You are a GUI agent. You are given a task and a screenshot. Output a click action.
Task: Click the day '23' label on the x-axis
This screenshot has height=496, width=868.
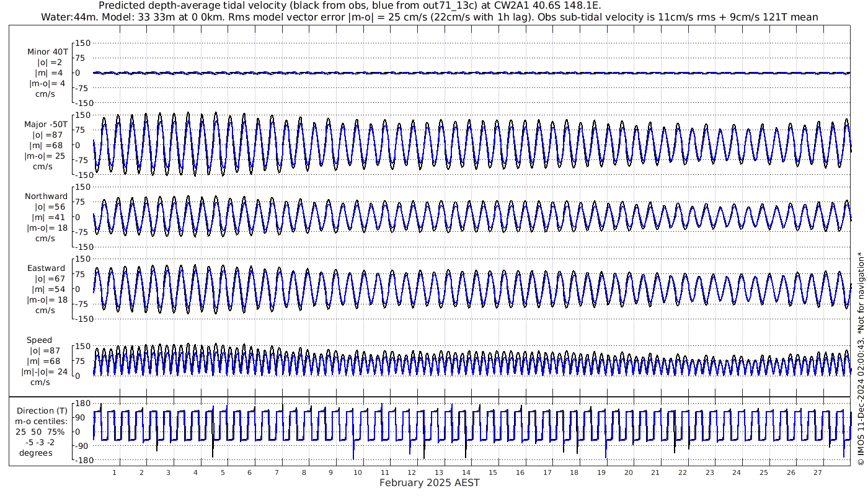click(x=710, y=472)
